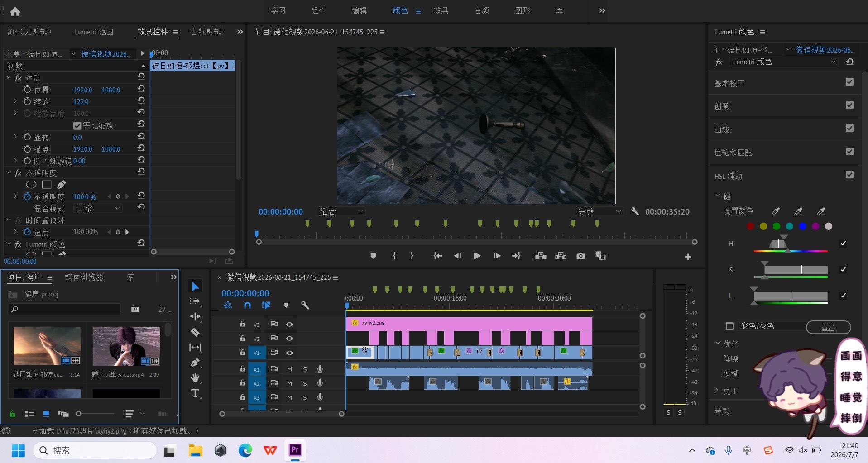Click the Add Marker button in monitor
The image size is (868, 463).
[x=373, y=256]
